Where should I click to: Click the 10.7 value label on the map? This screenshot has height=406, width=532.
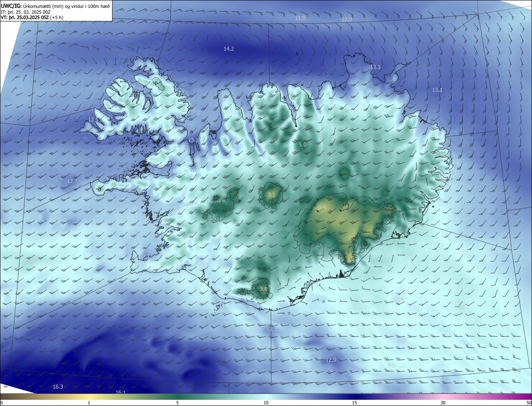click(x=401, y=341)
